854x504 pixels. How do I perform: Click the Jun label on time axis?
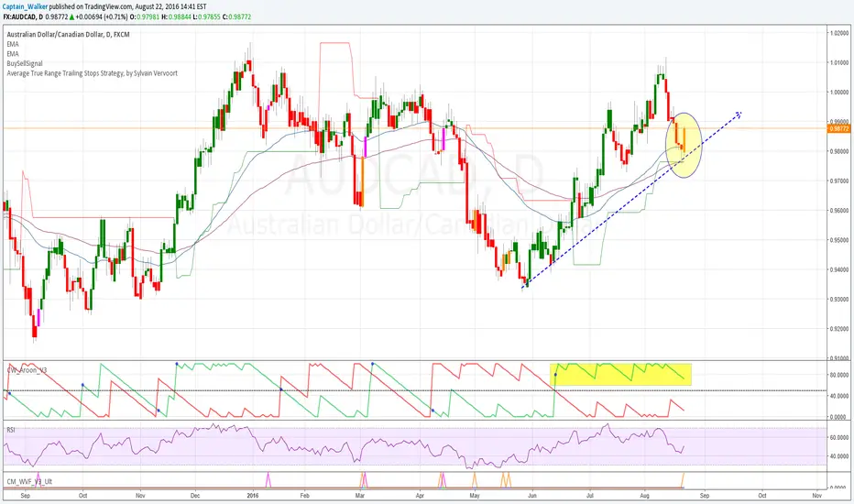pyautogui.click(x=532, y=496)
